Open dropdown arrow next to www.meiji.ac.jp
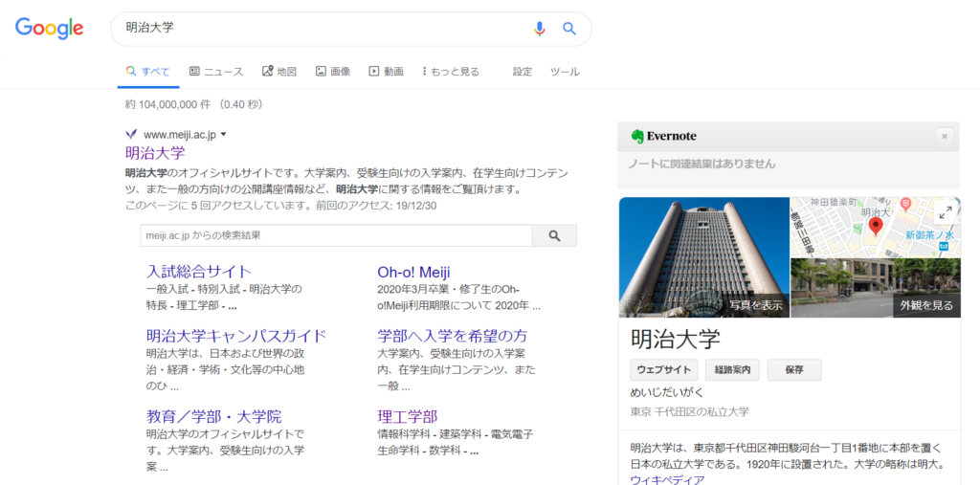Screen dimensions: 980x485 pos(224,134)
